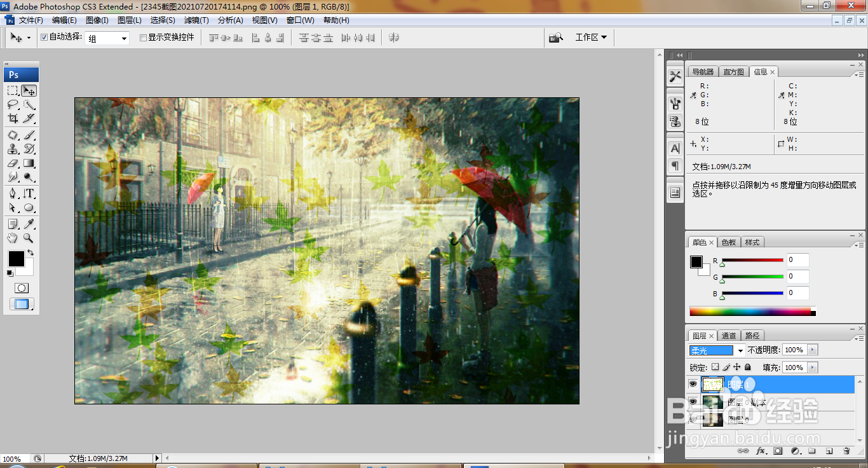Add a layer mask
868x468 pixels.
point(778,451)
